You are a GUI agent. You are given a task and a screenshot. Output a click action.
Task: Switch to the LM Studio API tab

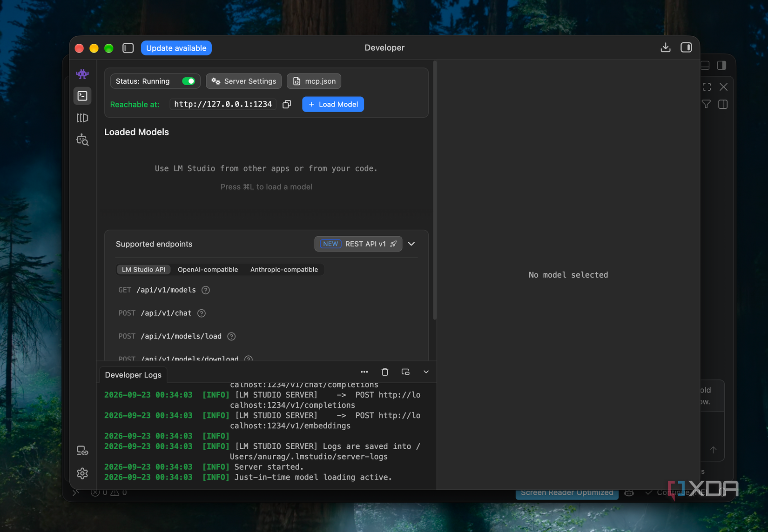coord(143,270)
